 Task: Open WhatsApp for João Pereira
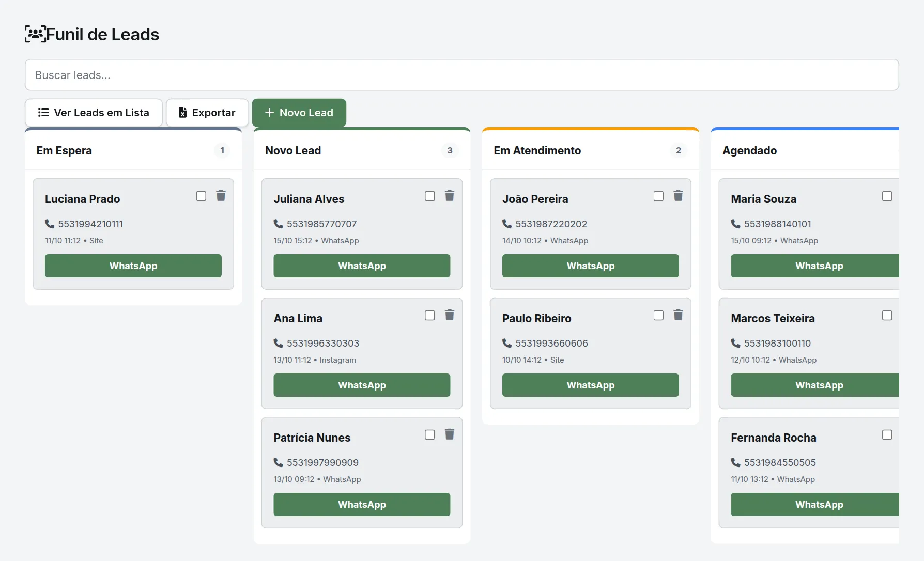tap(591, 266)
